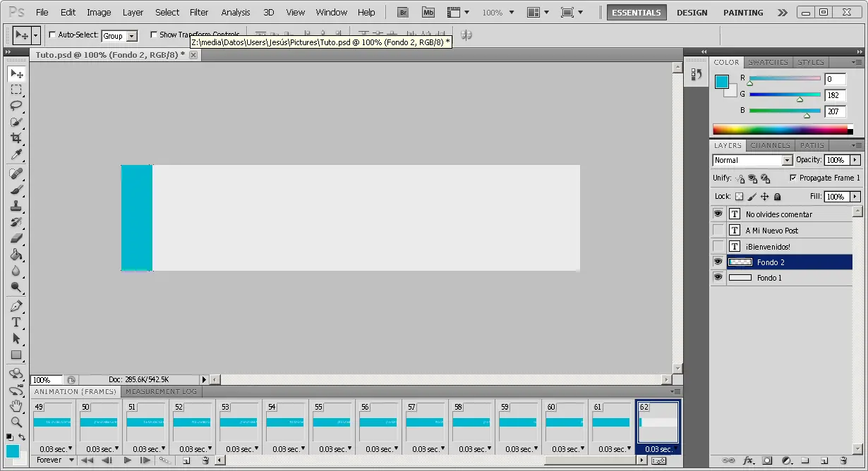Viewport: 868px width, 471px height.
Task: Enable Show Transform Controls checkbox
Action: (153, 35)
